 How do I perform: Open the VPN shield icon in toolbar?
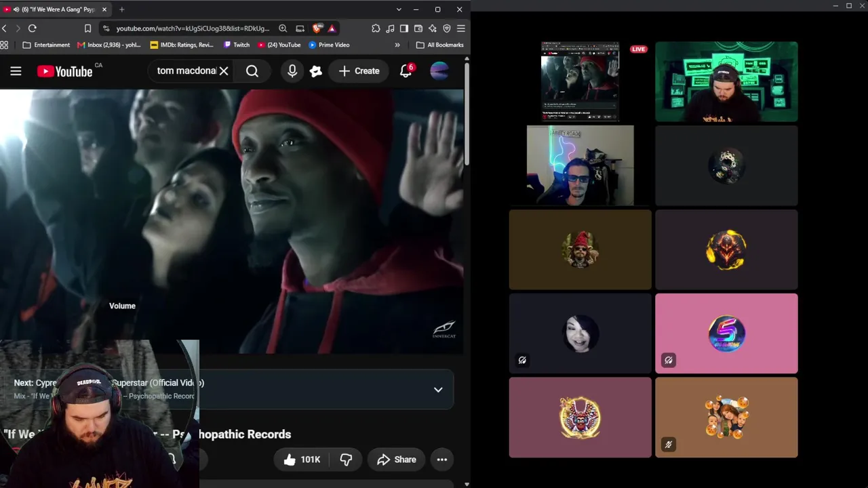447,28
